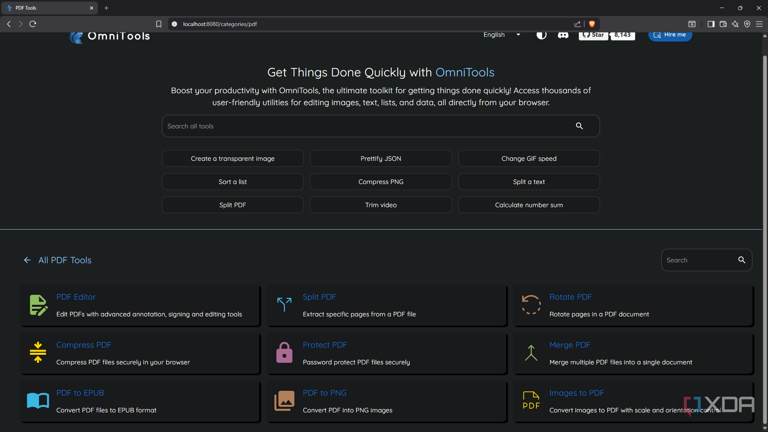Click the Compress PDF yellow icon
Viewport: 768px width, 432px height.
coord(38,353)
